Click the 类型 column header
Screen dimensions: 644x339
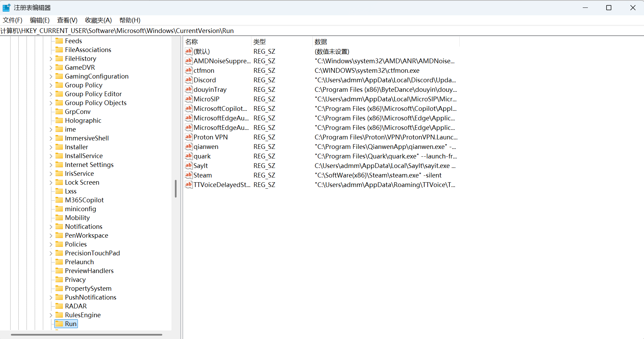click(x=282, y=41)
